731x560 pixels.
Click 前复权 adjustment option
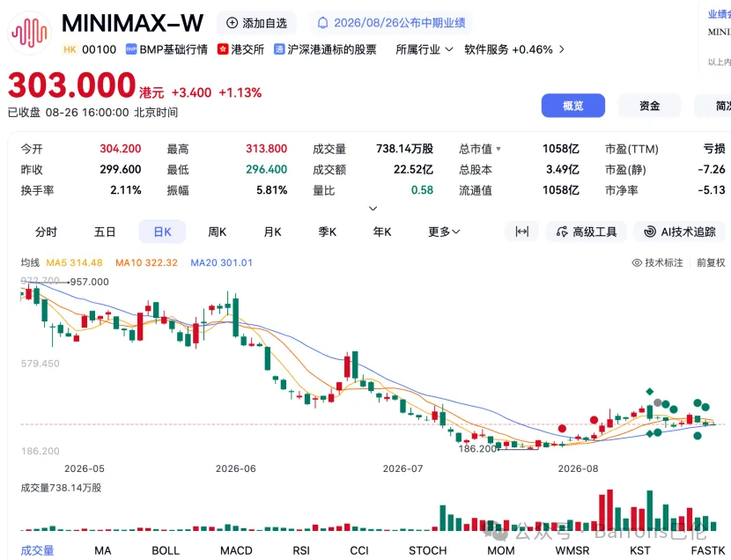(711, 262)
